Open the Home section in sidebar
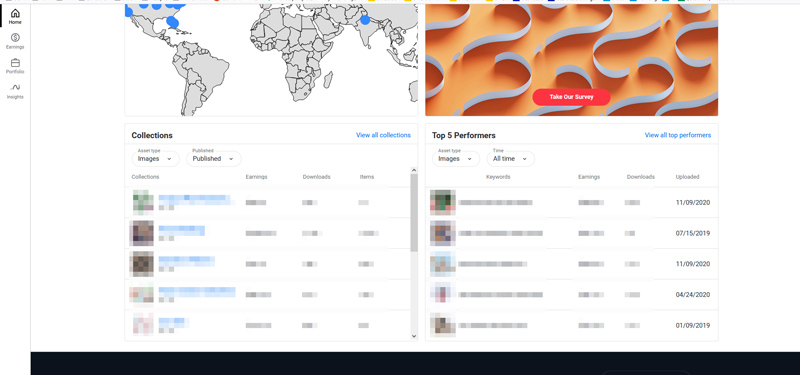The image size is (800, 375). [15, 16]
